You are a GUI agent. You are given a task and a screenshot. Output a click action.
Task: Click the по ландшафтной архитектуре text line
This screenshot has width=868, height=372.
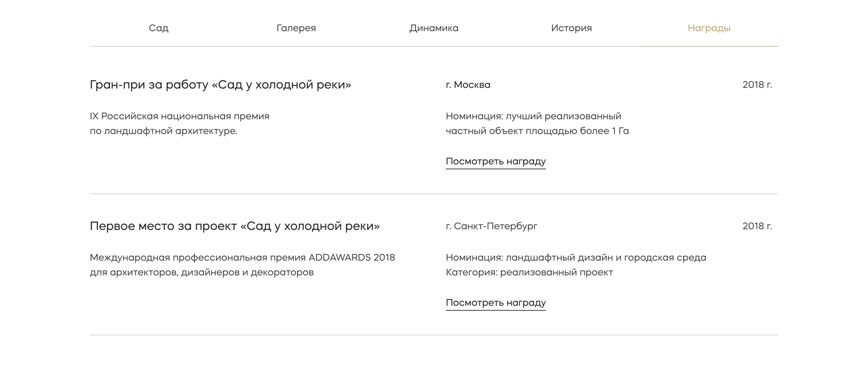(x=163, y=131)
